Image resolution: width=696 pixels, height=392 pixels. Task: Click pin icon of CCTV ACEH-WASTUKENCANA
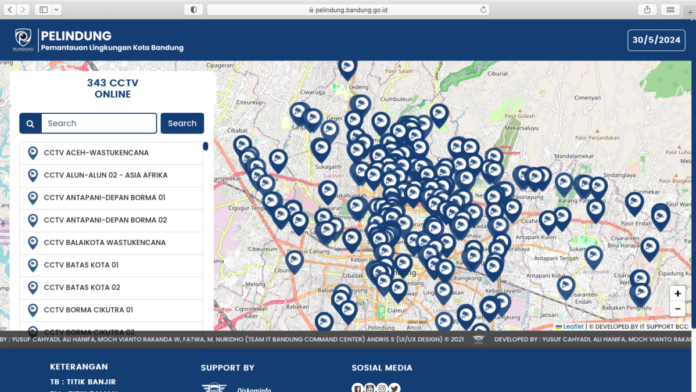coord(32,153)
